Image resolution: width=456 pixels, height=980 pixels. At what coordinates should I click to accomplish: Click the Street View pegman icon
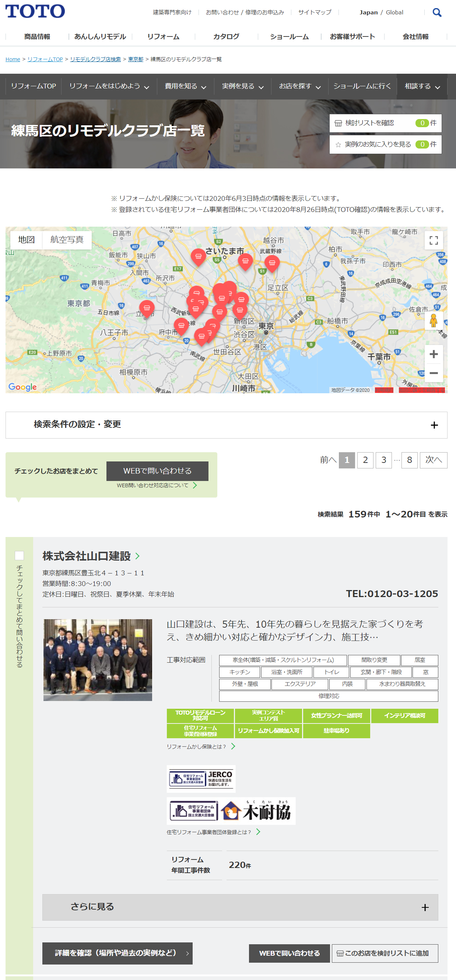click(434, 321)
